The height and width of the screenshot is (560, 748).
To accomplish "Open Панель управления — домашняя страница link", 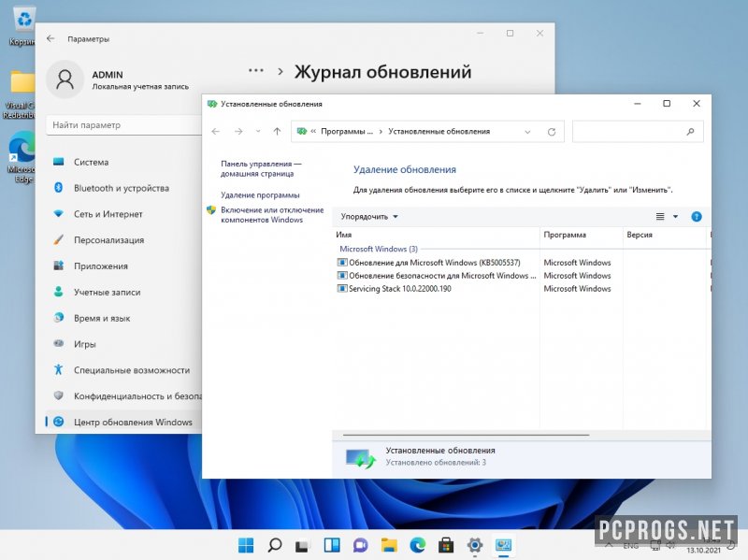I will click(261, 169).
